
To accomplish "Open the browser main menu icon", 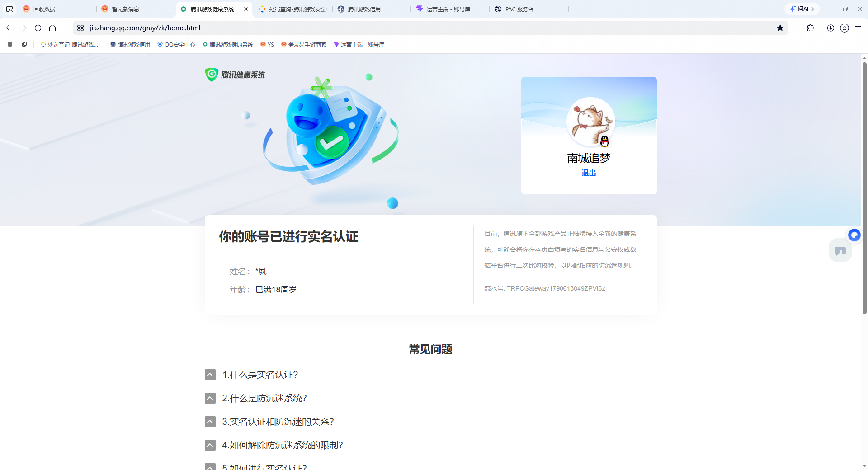I will pyautogui.click(x=858, y=28).
